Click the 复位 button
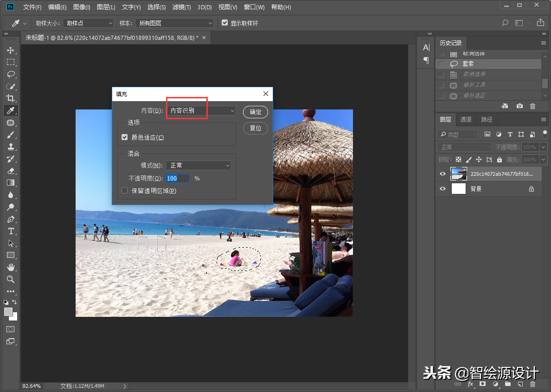Screen dimensions: 551x392 pos(256,128)
